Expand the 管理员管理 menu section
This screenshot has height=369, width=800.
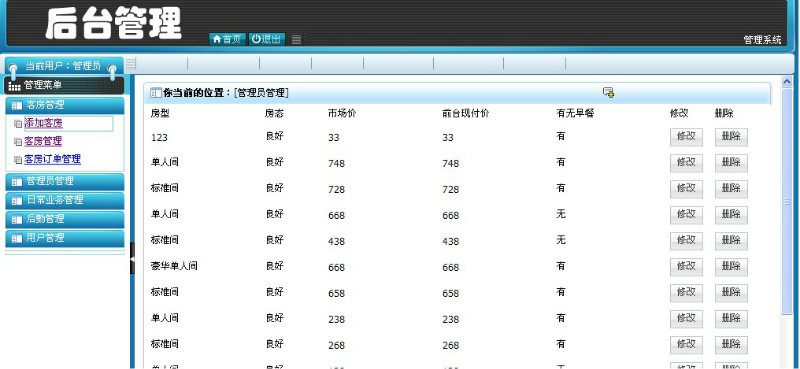click(x=65, y=181)
